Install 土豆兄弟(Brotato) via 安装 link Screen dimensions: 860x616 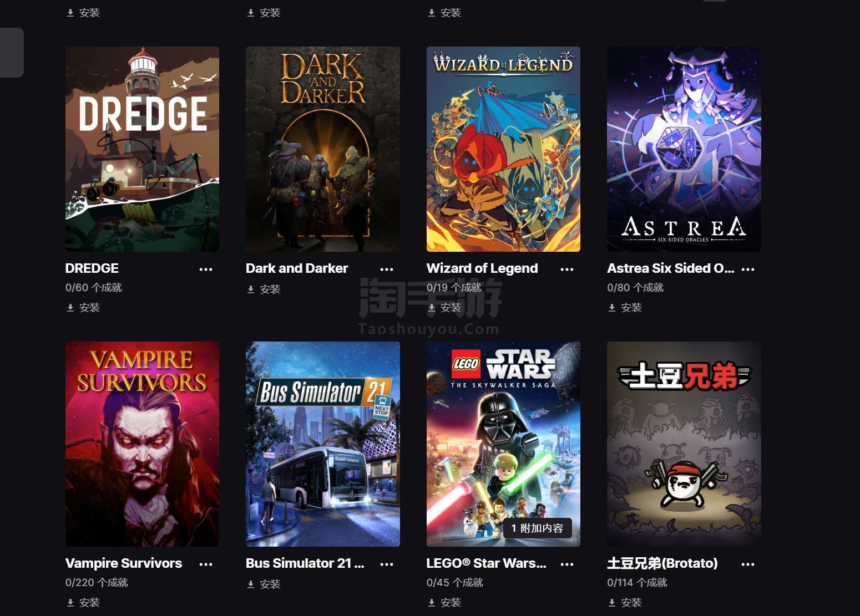[625, 603]
